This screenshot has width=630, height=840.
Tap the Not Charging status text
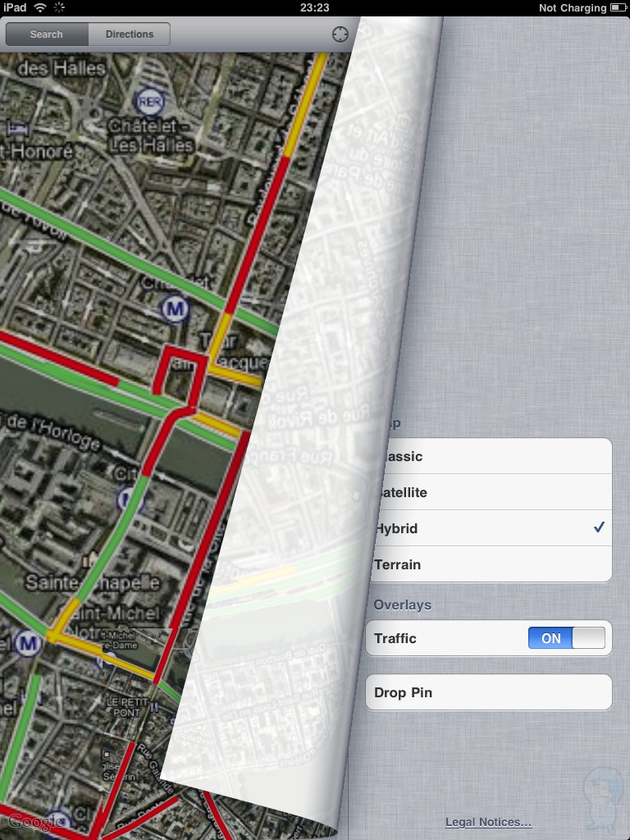coord(572,7)
